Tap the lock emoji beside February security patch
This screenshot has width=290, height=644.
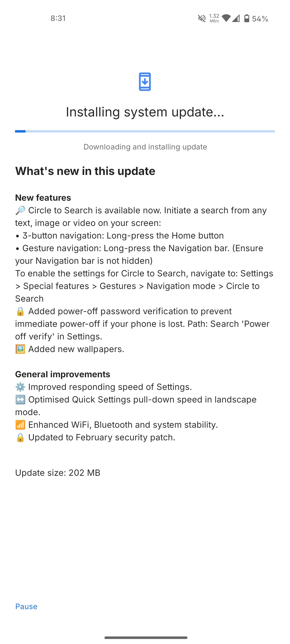pyautogui.click(x=20, y=437)
